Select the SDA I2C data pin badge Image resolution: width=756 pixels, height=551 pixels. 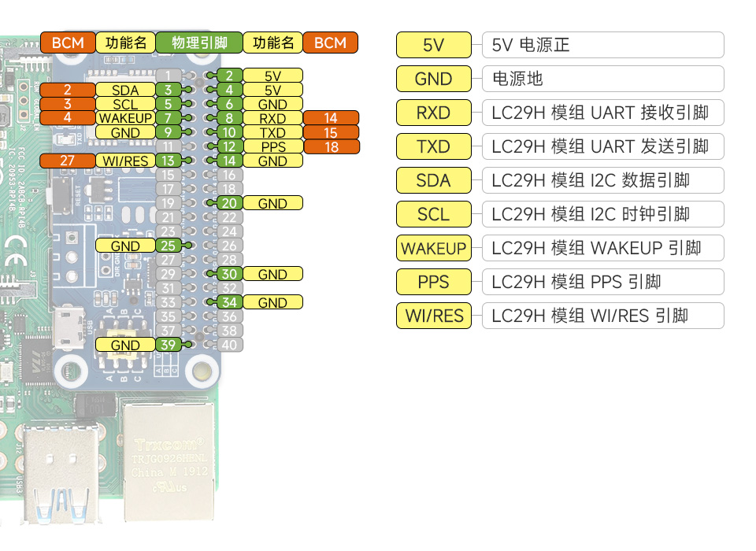click(433, 180)
